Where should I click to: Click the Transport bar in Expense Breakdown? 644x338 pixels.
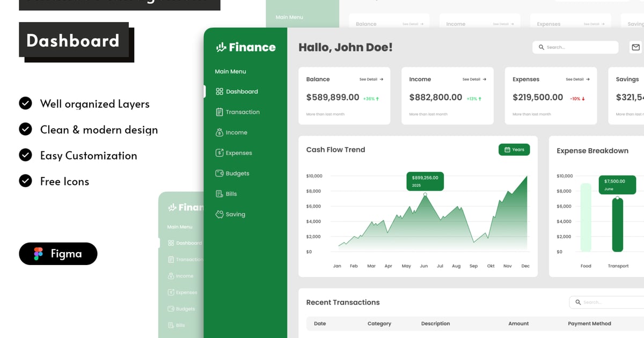click(x=618, y=224)
